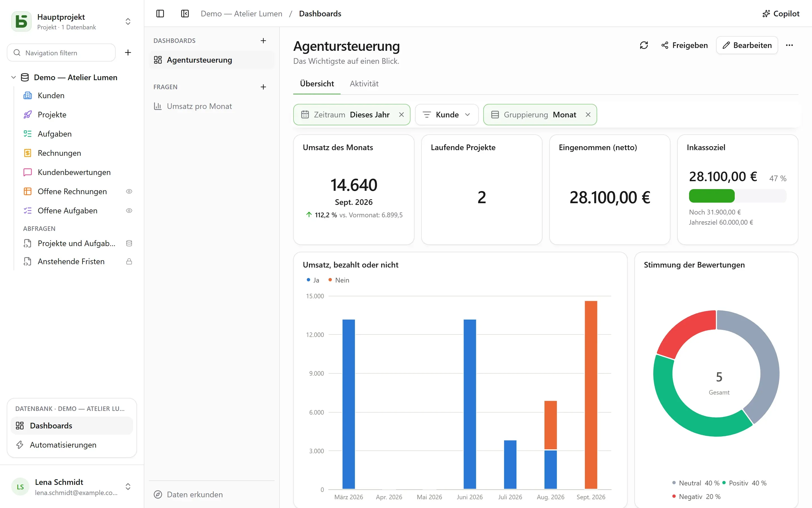Remove the Zeitraum filter with X
The height and width of the screenshot is (508, 812).
point(401,115)
